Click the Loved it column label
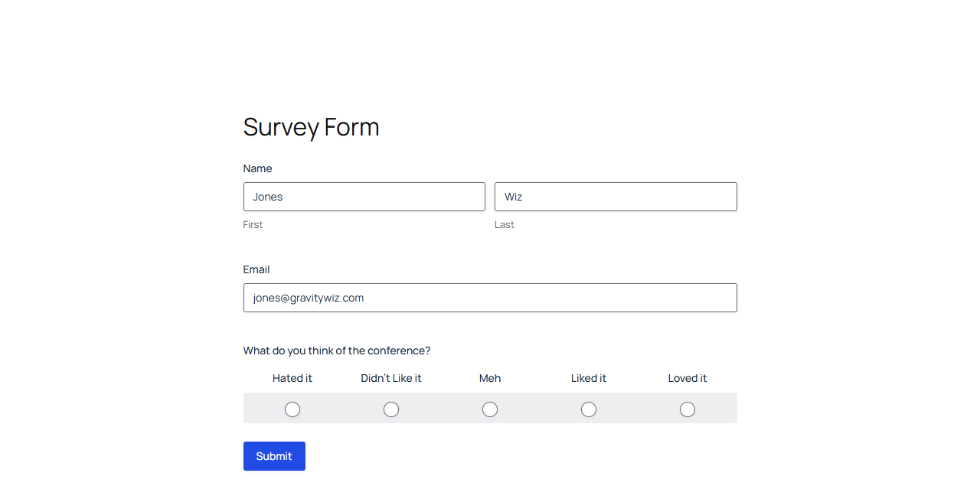 coord(688,378)
